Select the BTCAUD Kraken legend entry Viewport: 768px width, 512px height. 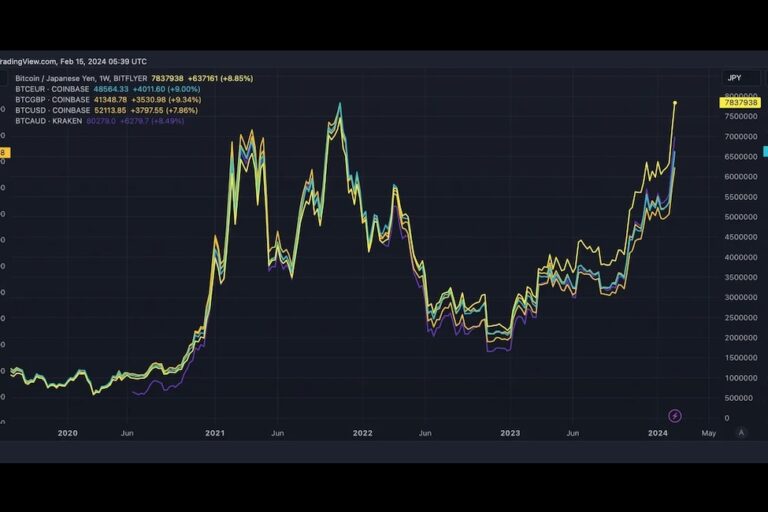point(50,121)
